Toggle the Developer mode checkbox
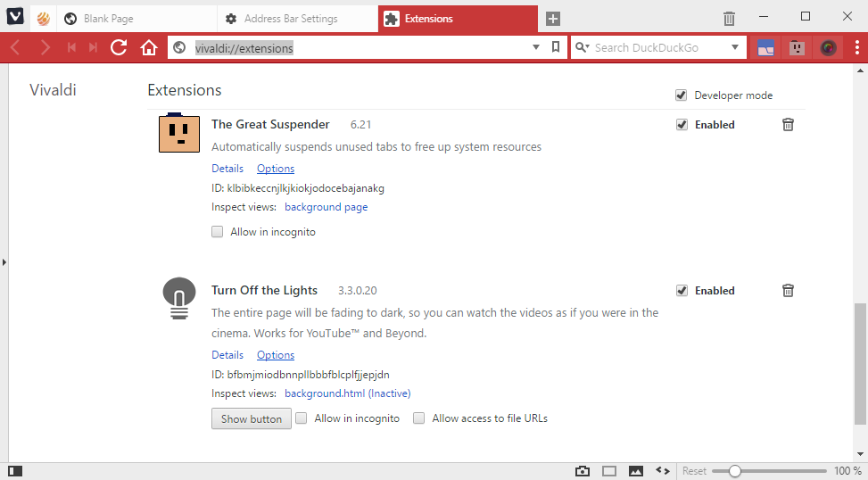868x480 pixels. pyautogui.click(x=681, y=95)
